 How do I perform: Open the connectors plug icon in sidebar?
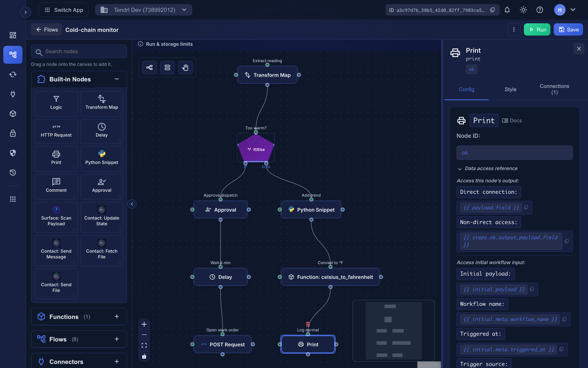(13, 94)
